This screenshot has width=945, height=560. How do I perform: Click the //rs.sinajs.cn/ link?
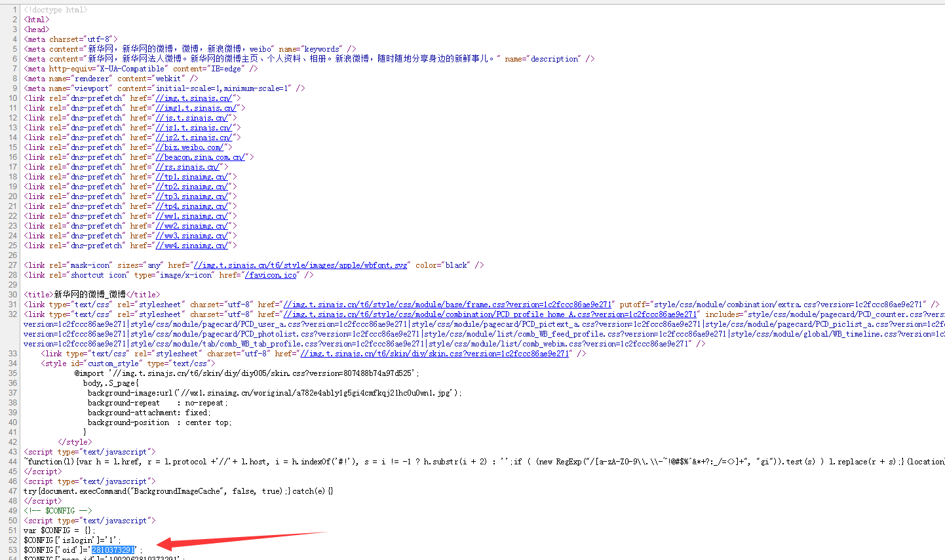(187, 167)
